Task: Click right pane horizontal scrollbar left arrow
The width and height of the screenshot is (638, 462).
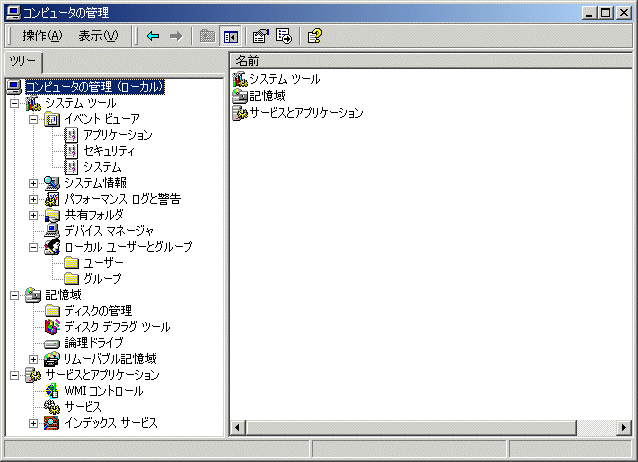Action: click(238, 428)
